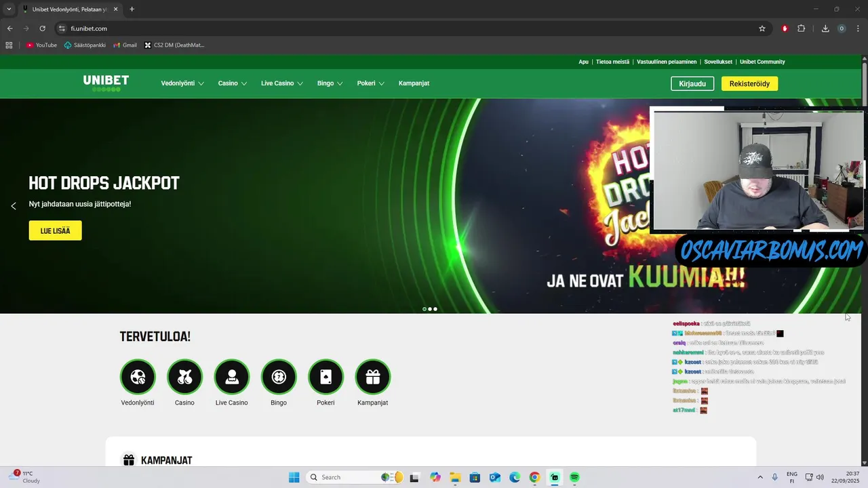Screen dimensions: 868x488
Task: Open Chrome downloads icon
Action: [x=825, y=28]
